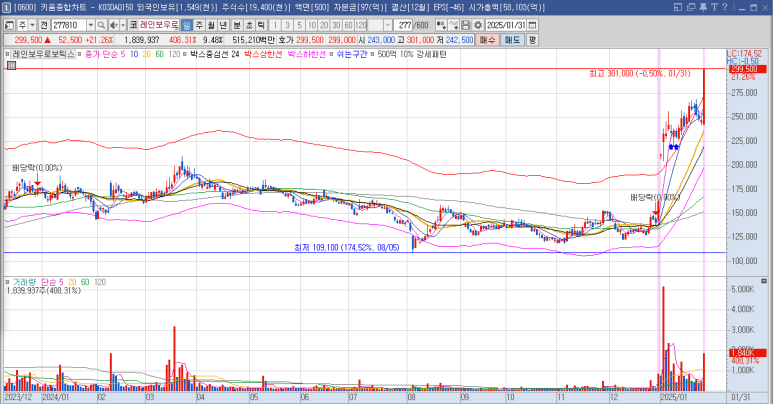Click the grid table icon at chart top-left
The image size is (773, 404).
pos(11,65)
